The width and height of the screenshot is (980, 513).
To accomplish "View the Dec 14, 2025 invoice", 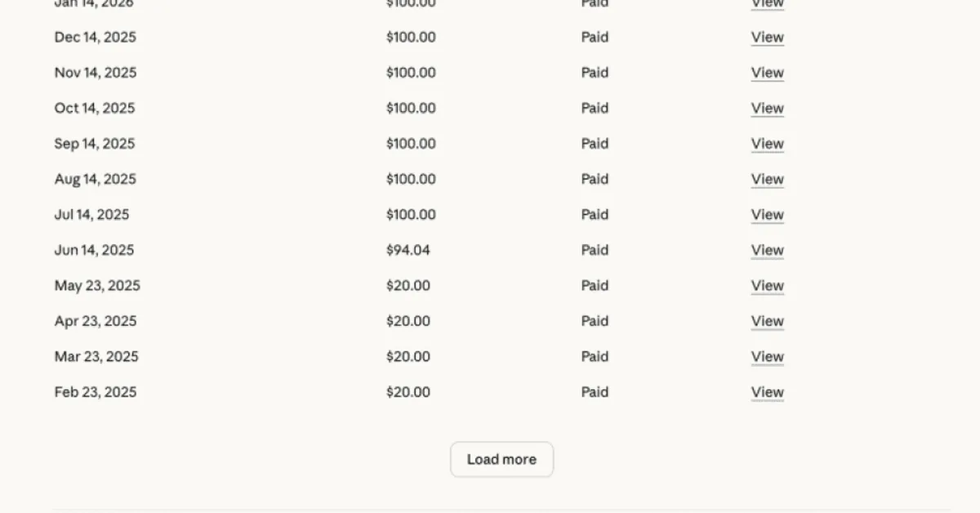I will (x=767, y=38).
